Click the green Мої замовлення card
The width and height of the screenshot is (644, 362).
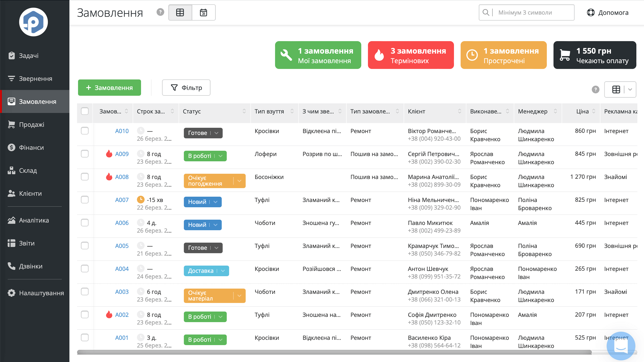[x=318, y=55]
